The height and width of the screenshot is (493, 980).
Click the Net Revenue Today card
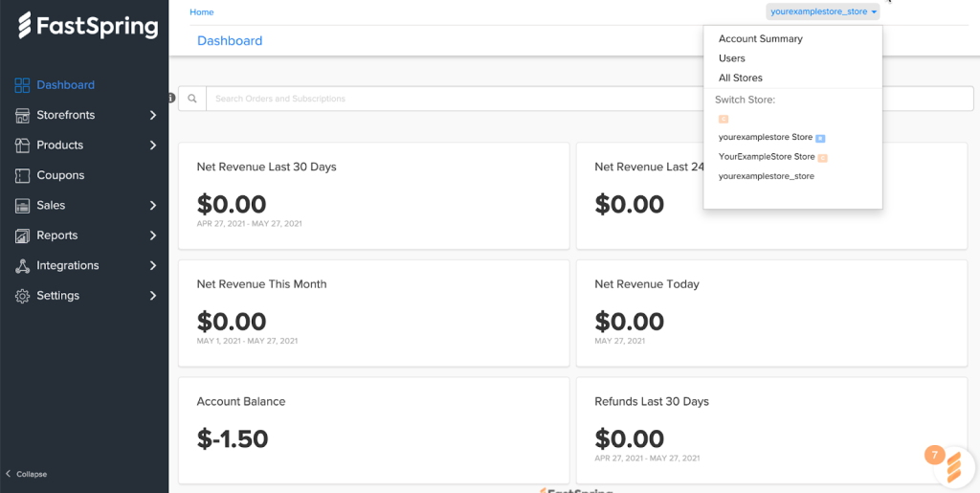click(x=772, y=313)
